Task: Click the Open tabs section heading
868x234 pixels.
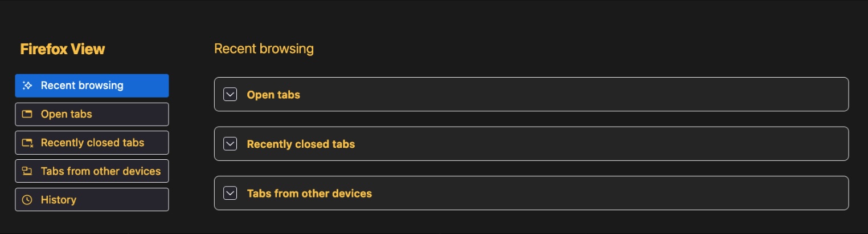Action: (273, 95)
